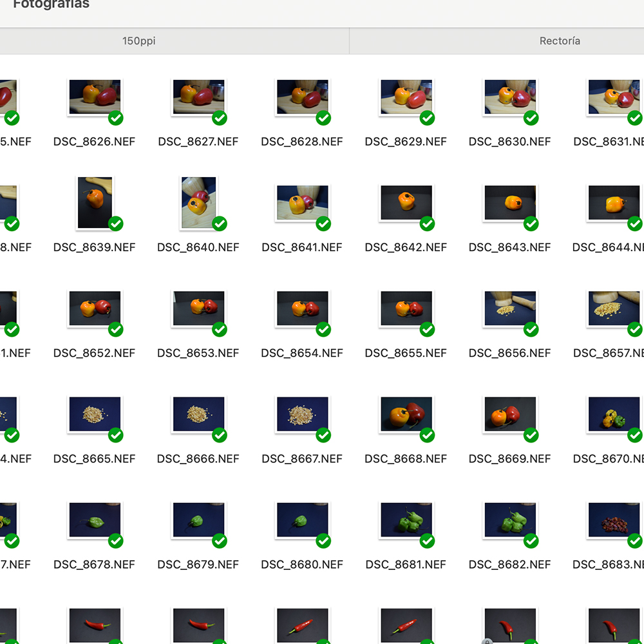Click the green check badge on DSC_8652.NEF
This screenshot has width=644, height=644.
coord(116,329)
